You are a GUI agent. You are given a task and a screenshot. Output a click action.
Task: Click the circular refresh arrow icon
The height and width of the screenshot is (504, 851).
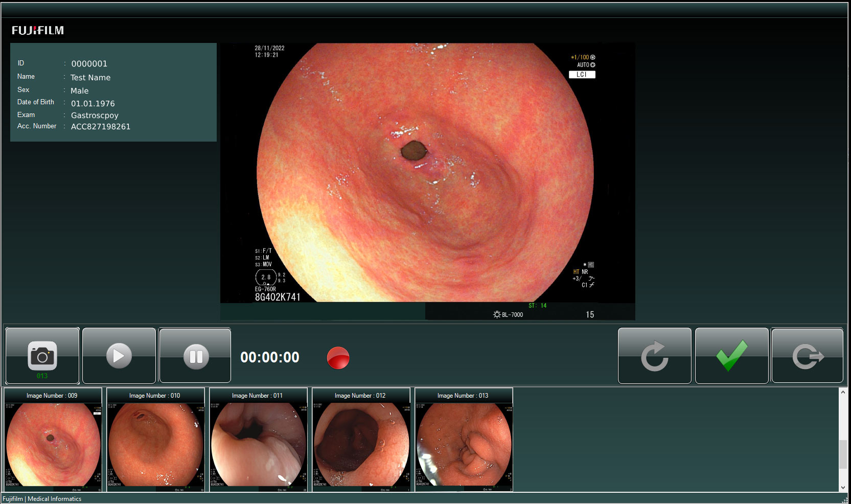654,356
